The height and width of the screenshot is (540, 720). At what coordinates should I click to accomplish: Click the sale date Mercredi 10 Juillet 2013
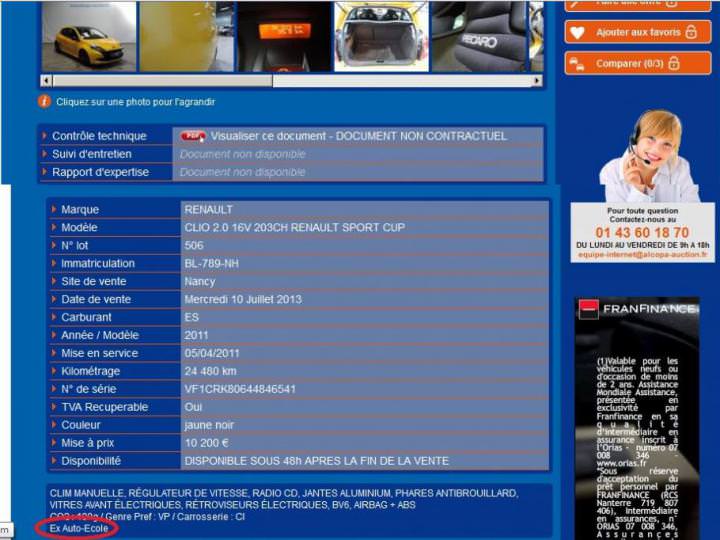243,299
